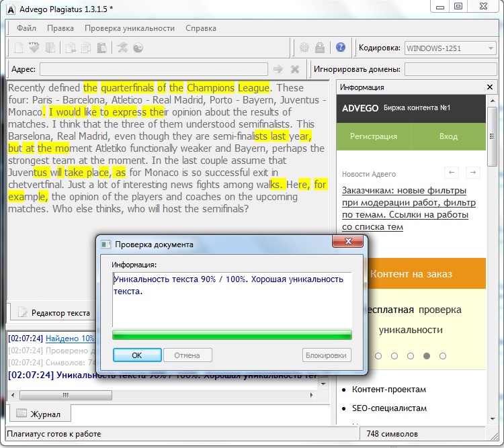Click the go arrow beside address field
504x448 pixels.
278,69
